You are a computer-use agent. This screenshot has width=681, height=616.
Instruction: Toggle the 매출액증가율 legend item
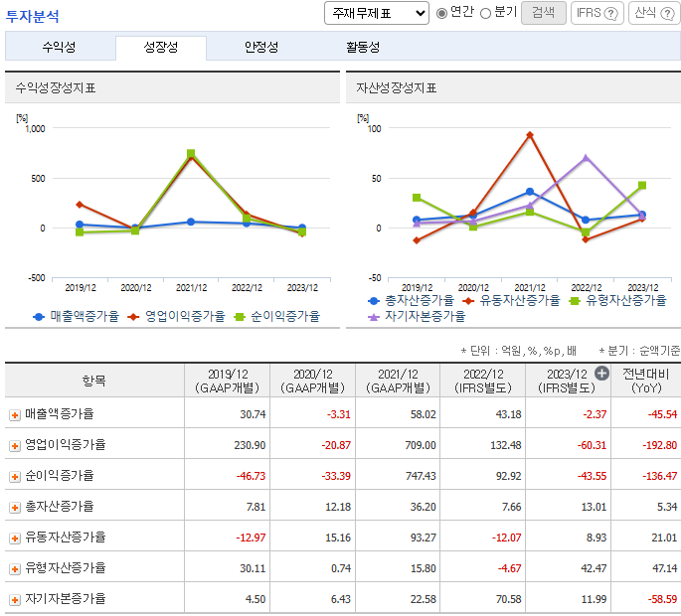pyautogui.click(x=76, y=317)
